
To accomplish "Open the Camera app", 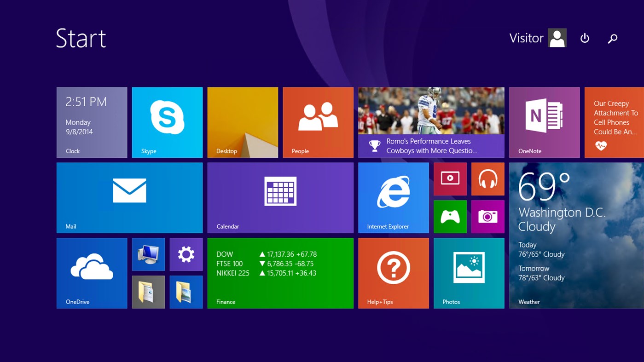I will [487, 216].
